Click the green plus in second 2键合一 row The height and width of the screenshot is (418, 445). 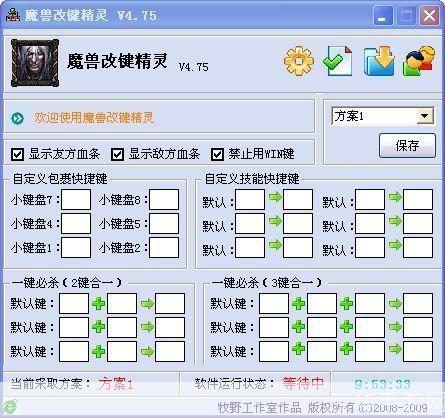(x=99, y=327)
